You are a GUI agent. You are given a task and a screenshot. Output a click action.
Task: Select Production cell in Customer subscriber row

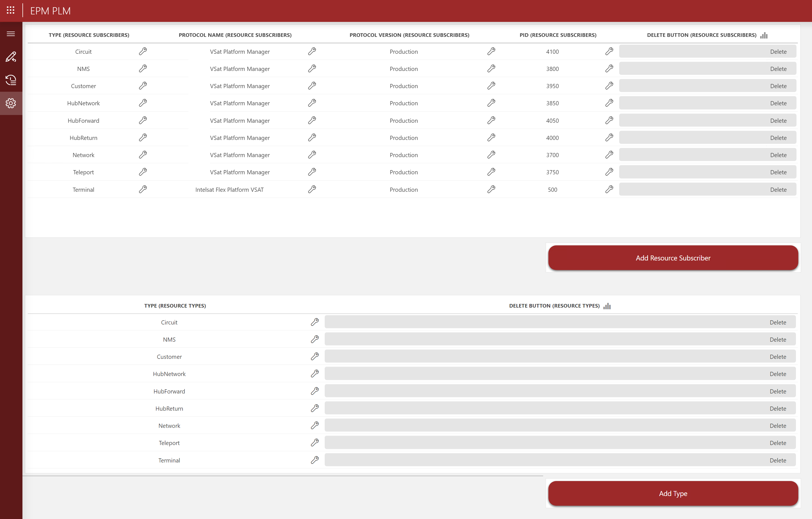(x=404, y=86)
